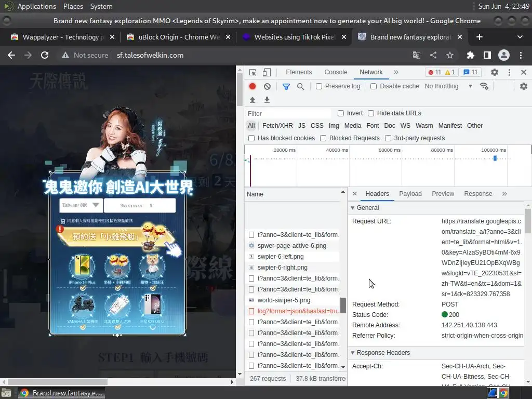The width and height of the screenshot is (532, 399).
Task: Open the No throttling dropdown
Action: [448, 86]
